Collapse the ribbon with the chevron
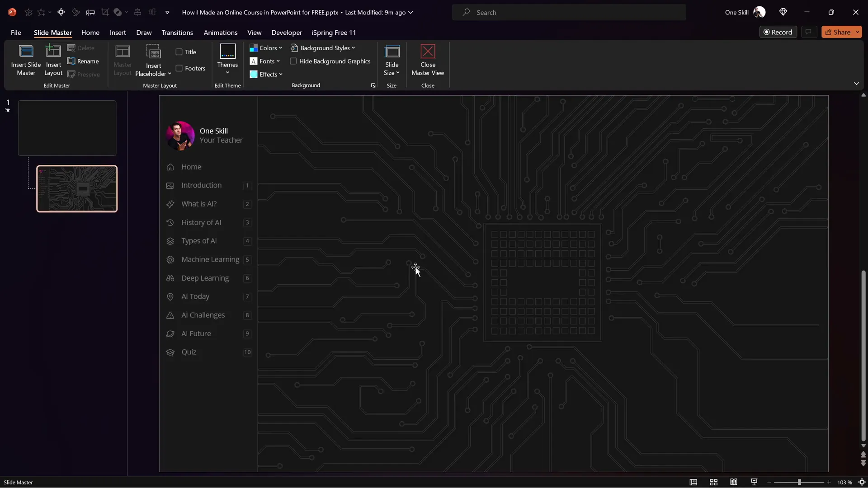 [856, 84]
